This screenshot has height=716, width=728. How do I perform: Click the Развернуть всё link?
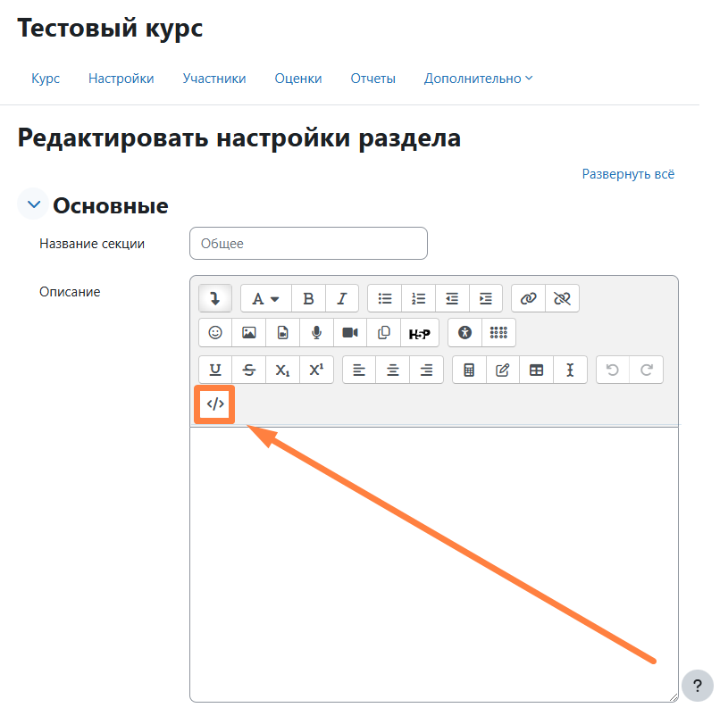click(628, 174)
